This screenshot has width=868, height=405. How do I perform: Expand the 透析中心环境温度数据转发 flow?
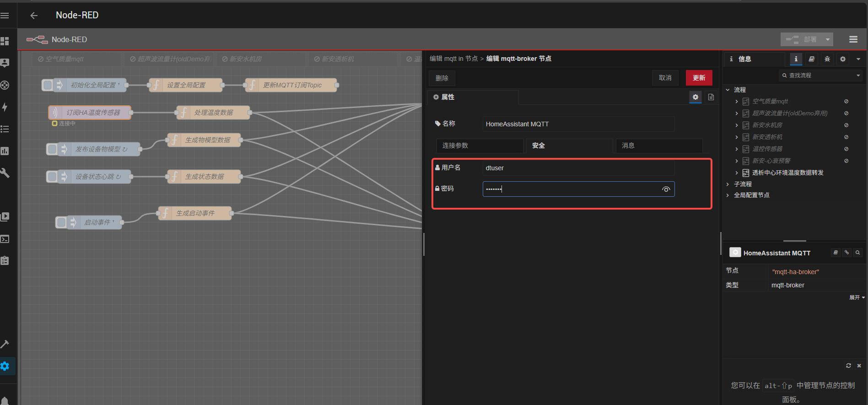pyautogui.click(x=736, y=173)
